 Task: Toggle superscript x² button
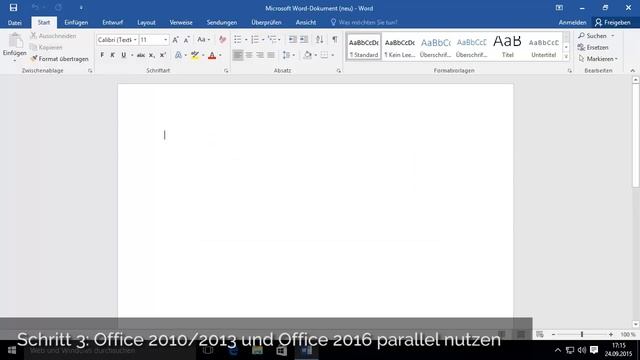coord(162,55)
